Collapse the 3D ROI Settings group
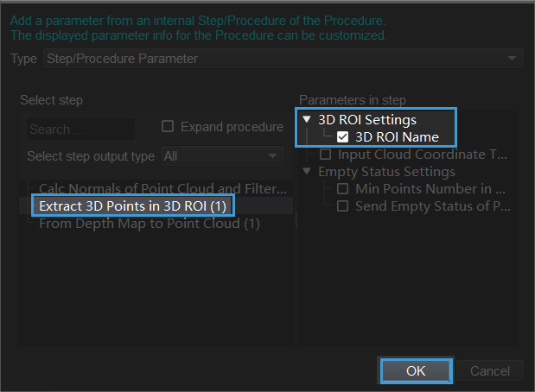535x392 pixels. point(307,120)
